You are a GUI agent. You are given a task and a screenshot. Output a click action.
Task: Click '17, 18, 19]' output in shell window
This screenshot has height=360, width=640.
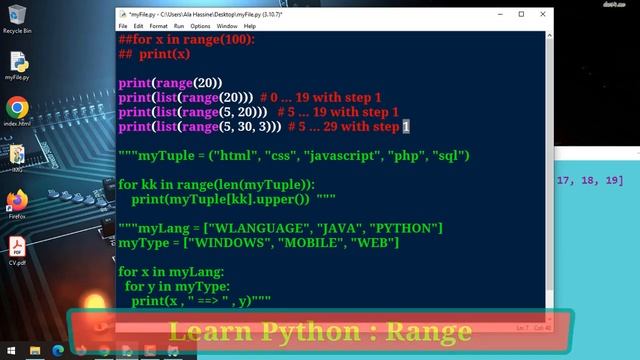[590, 180]
